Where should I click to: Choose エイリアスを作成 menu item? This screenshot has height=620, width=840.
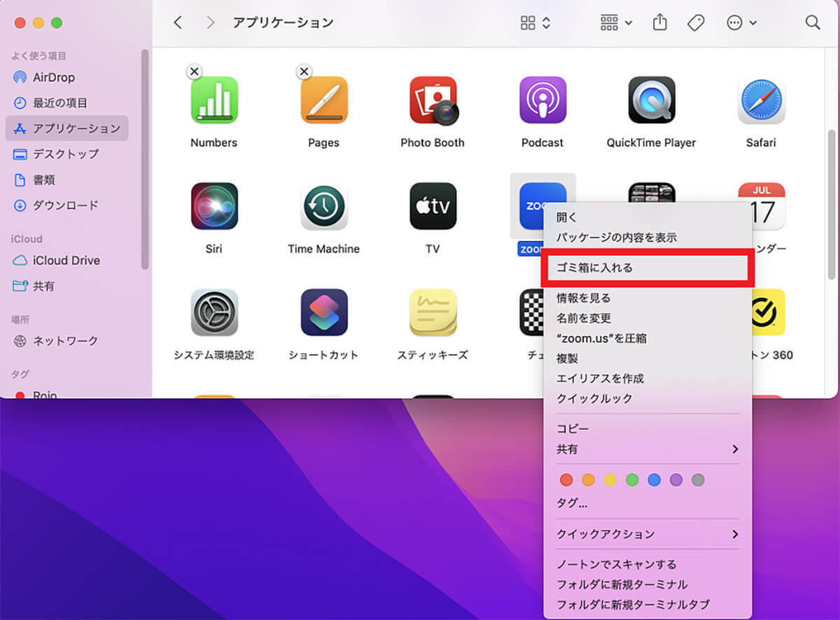click(647, 378)
